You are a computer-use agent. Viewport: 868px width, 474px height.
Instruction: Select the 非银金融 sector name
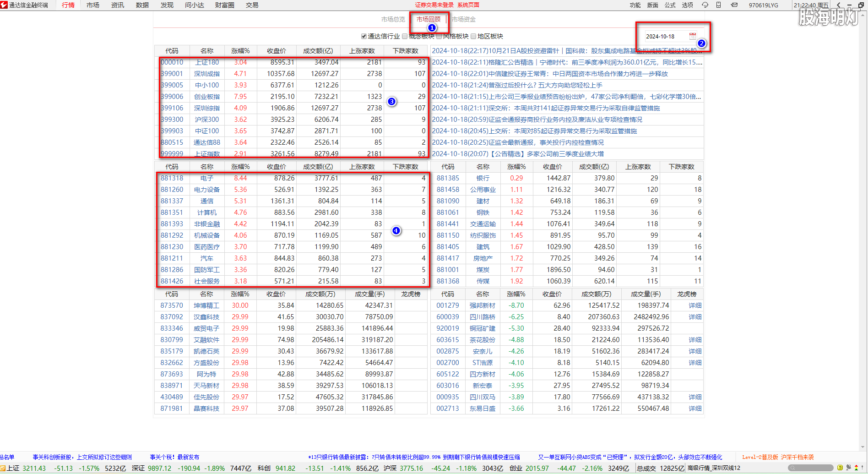click(207, 224)
